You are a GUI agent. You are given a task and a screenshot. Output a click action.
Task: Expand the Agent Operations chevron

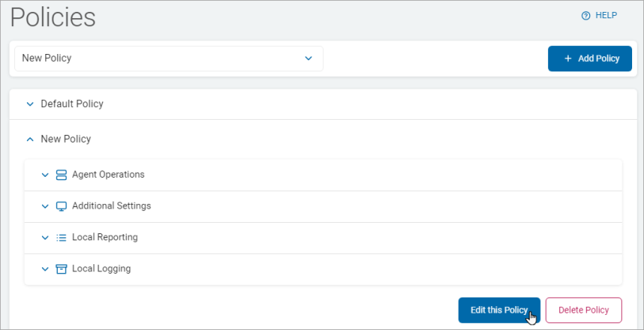point(45,175)
